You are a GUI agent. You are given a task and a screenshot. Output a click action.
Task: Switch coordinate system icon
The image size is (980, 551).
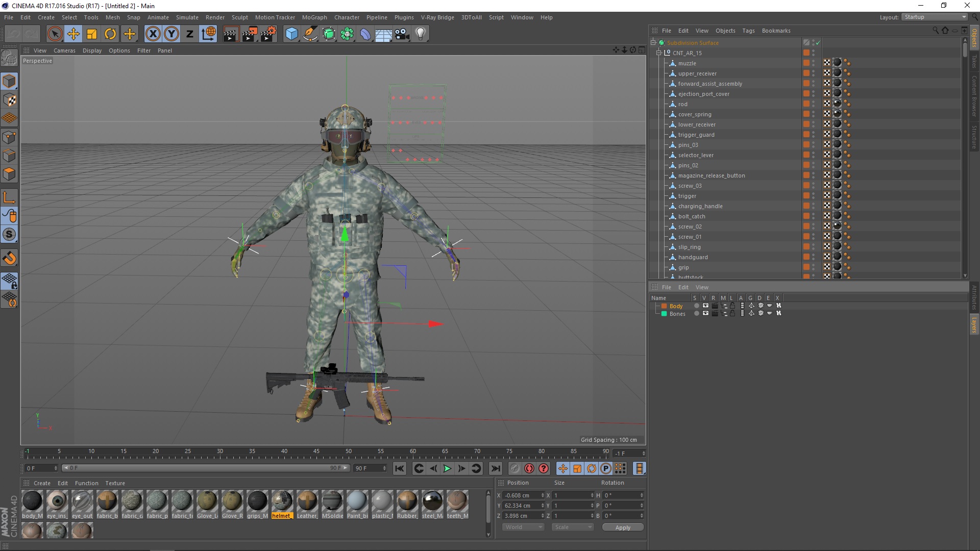coord(209,34)
